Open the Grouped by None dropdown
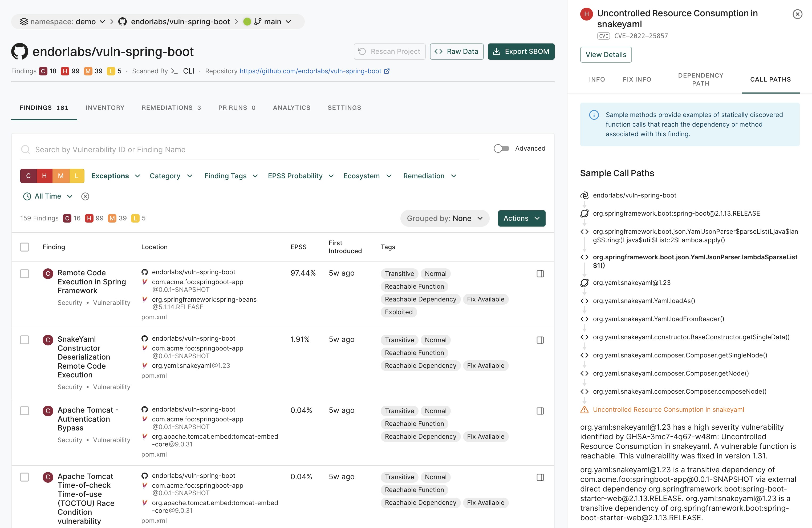 coord(445,218)
